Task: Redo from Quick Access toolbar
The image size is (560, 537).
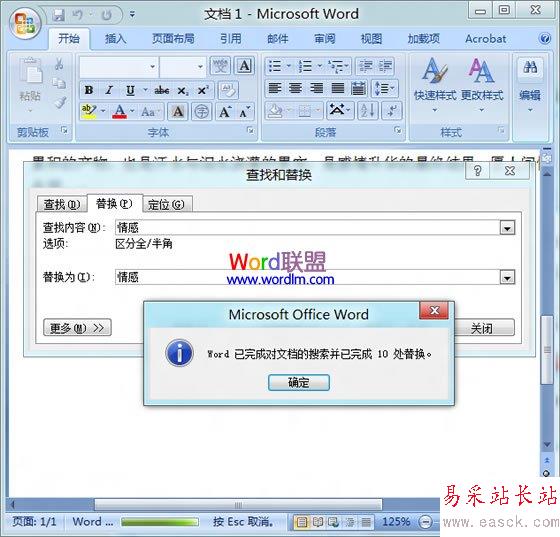Action: (x=106, y=15)
